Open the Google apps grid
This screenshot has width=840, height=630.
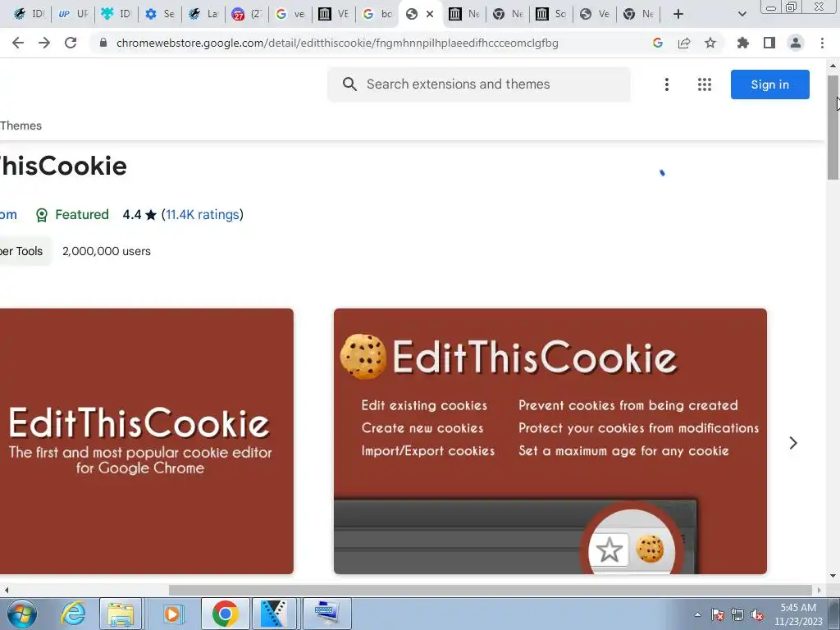pos(705,84)
